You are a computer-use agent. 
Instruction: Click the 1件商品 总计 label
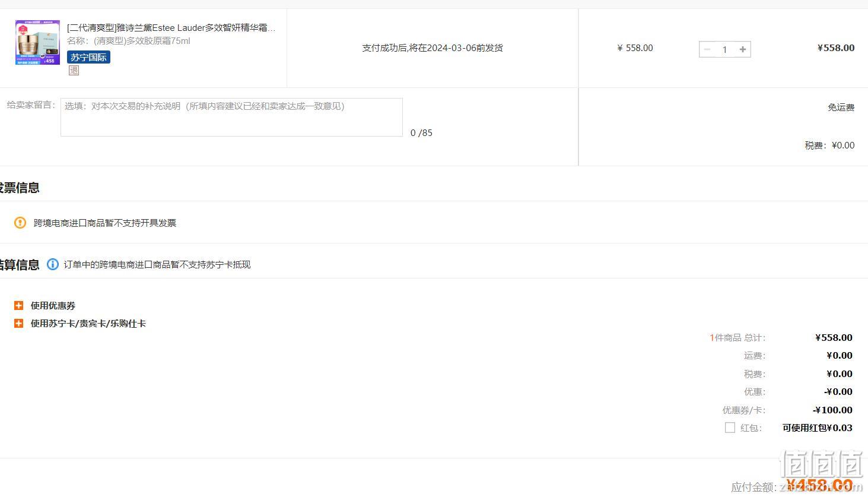(737, 337)
